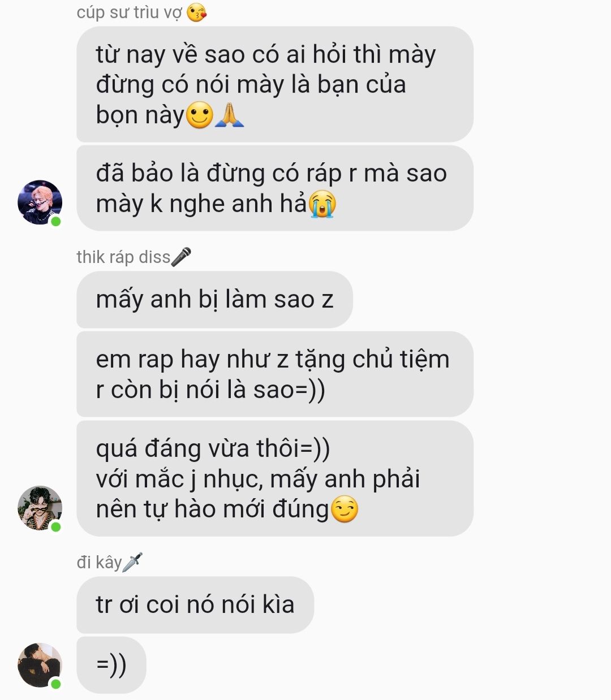
Task: Select the message 'mấy anh bị làm sao z'
Action: pyautogui.click(x=214, y=299)
